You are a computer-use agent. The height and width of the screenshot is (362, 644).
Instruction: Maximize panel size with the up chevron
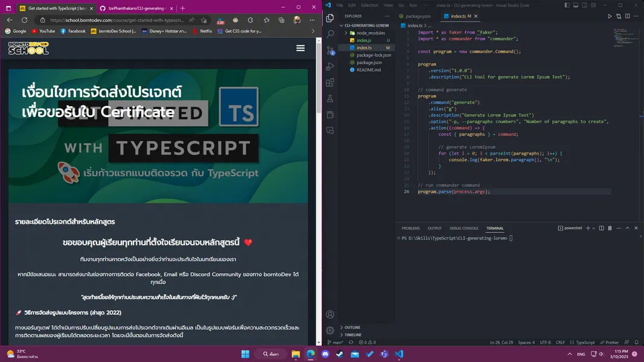[x=627, y=228]
